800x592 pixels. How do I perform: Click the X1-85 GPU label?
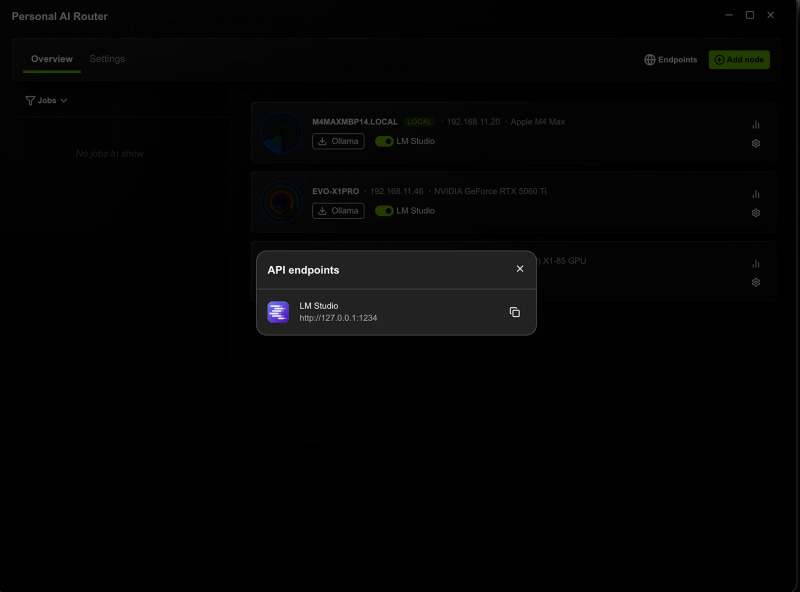[564, 261]
